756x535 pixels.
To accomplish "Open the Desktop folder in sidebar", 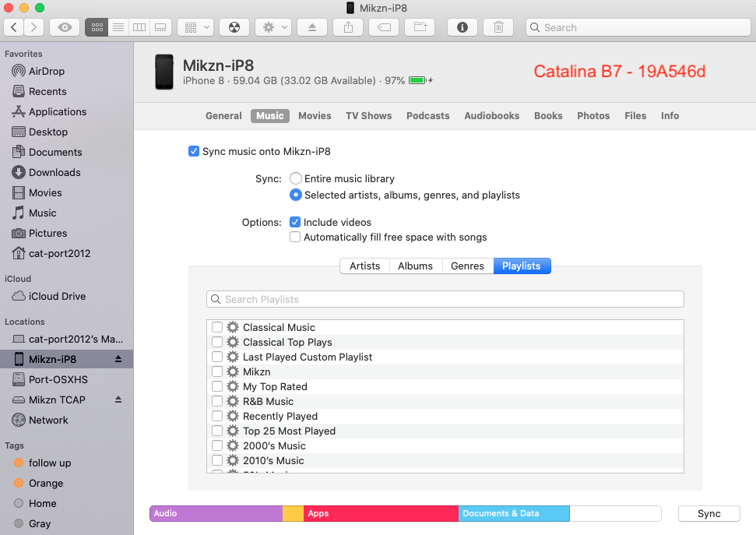I will (47, 132).
